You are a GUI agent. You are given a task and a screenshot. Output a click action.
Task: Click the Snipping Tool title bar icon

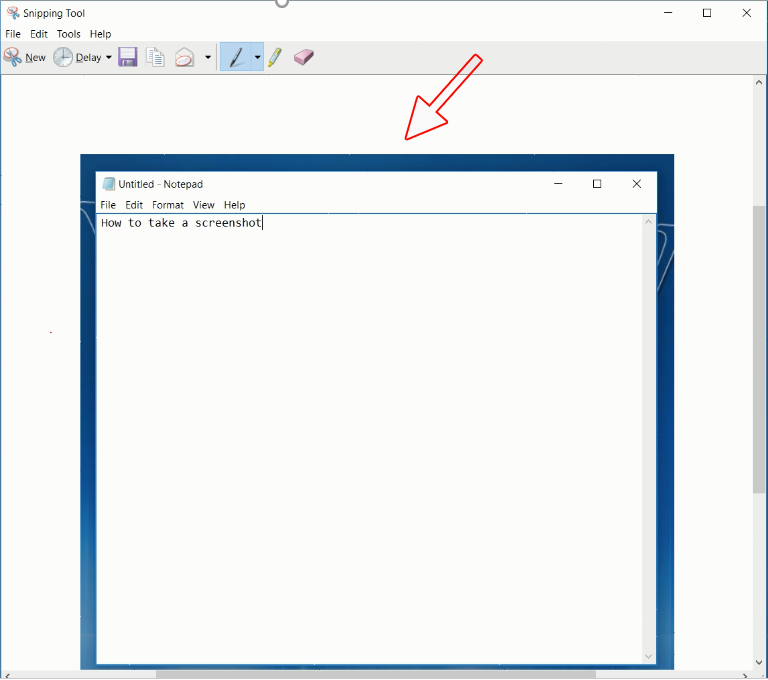coord(13,13)
